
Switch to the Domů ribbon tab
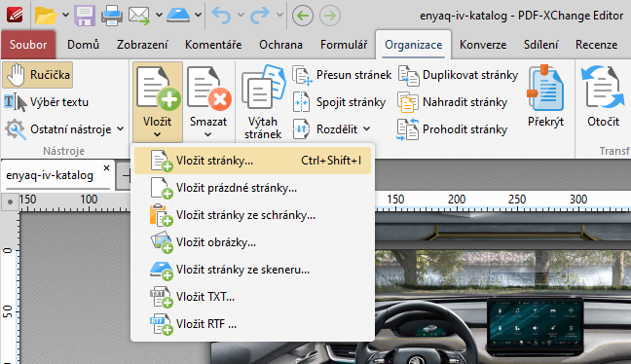click(83, 44)
